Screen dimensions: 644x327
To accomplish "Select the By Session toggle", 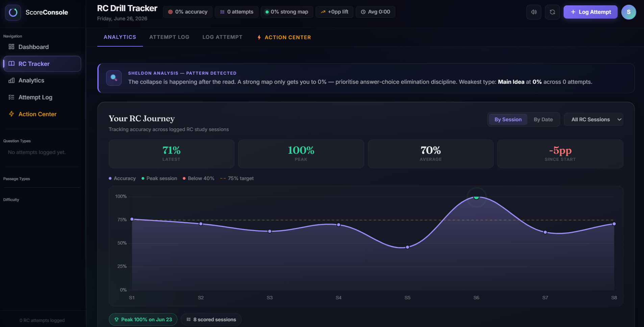I will click(508, 120).
